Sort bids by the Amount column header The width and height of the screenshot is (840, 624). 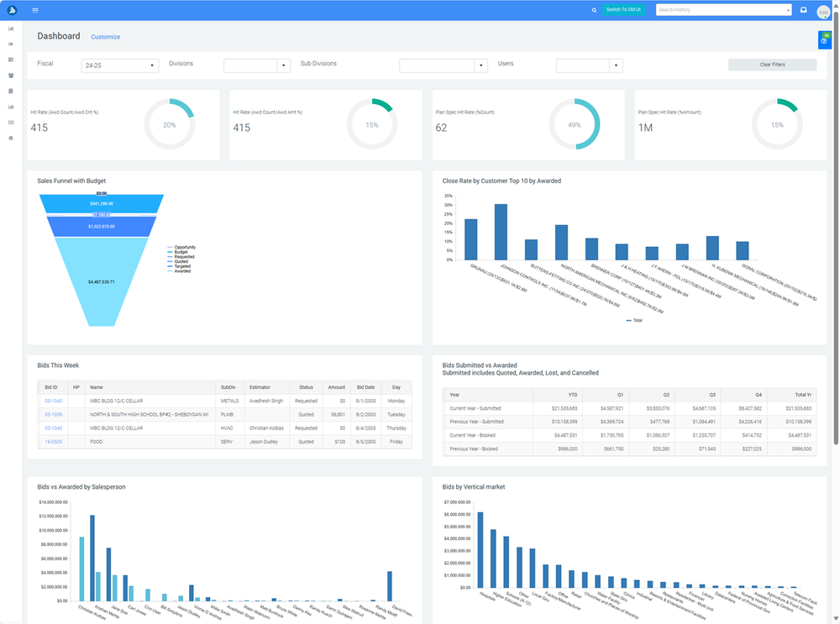tap(337, 387)
